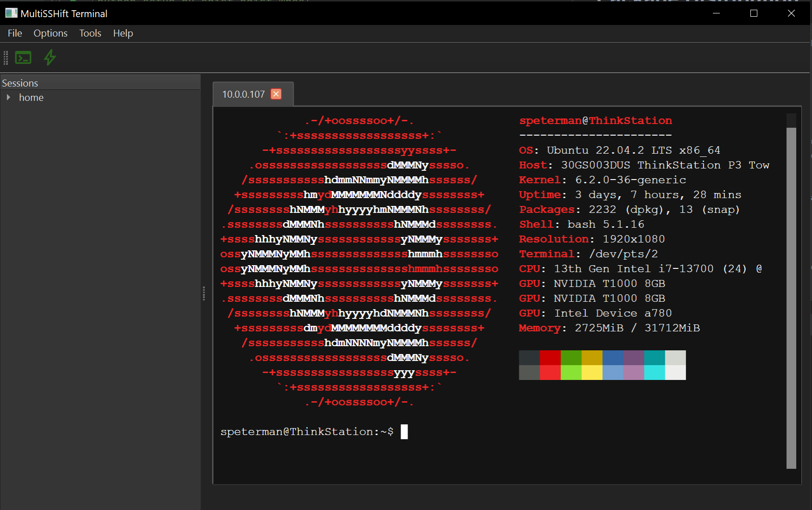Select the home item in Sessions tree
The width and height of the screenshot is (812, 510).
point(31,98)
